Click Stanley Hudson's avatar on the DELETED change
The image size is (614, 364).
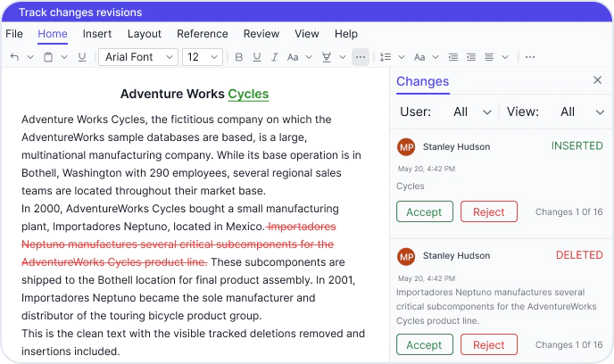[406, 257]
